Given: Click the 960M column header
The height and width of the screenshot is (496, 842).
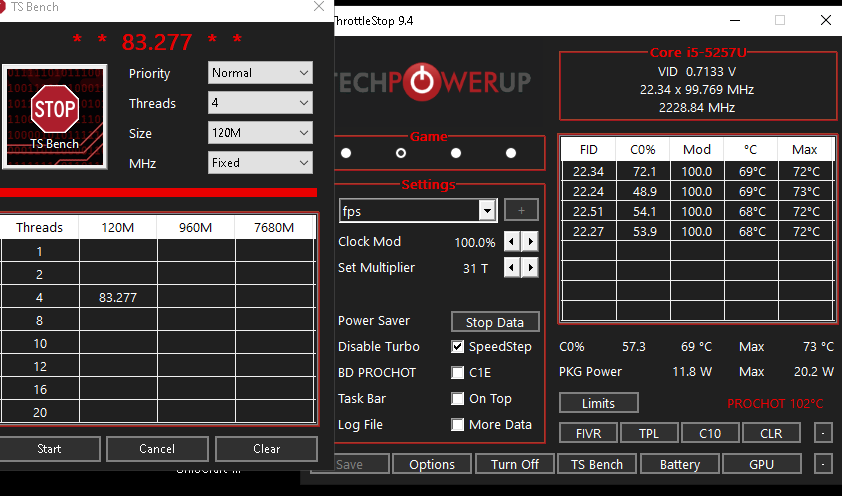Looking at the screenshot, I should point(196,228).
